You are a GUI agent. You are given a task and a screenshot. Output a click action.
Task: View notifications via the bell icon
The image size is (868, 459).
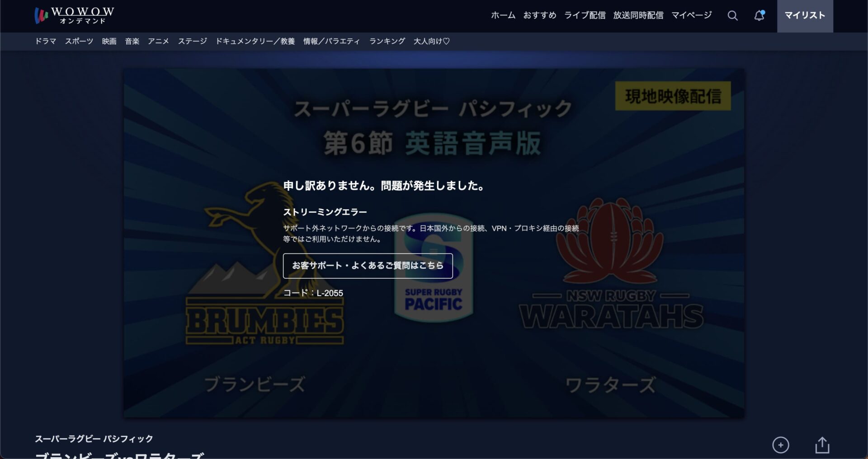[759, 15]
